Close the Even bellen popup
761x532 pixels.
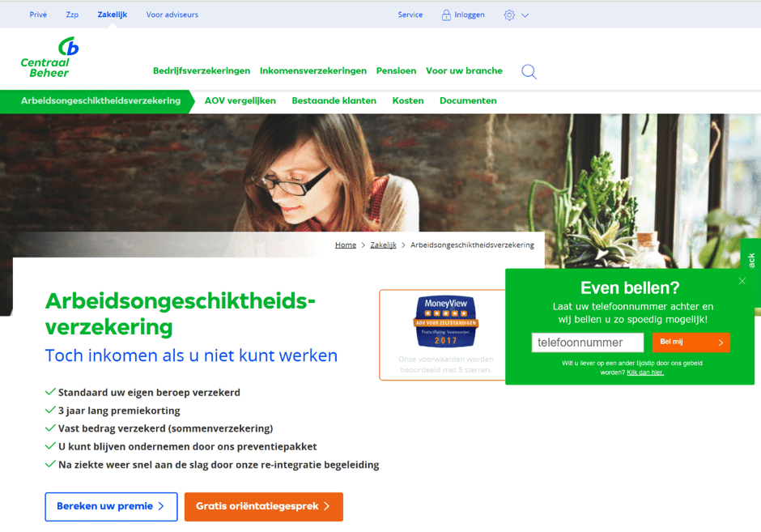(x=742, y=281)
